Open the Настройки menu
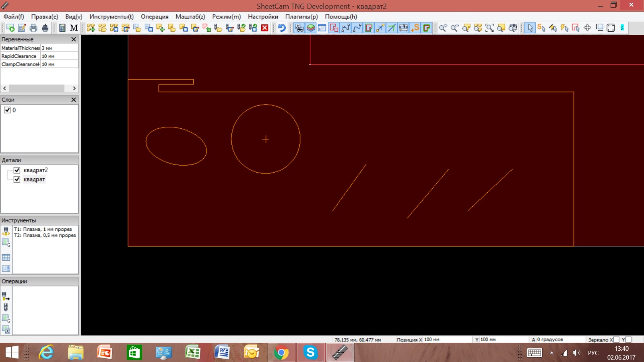 (263, 16)
